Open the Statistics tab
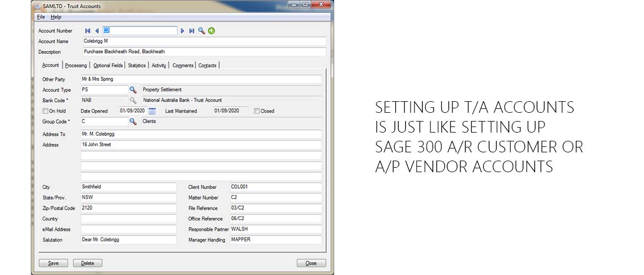Viewport: 644px width, 275px height. pyautogui.click(x=137, y=65)
